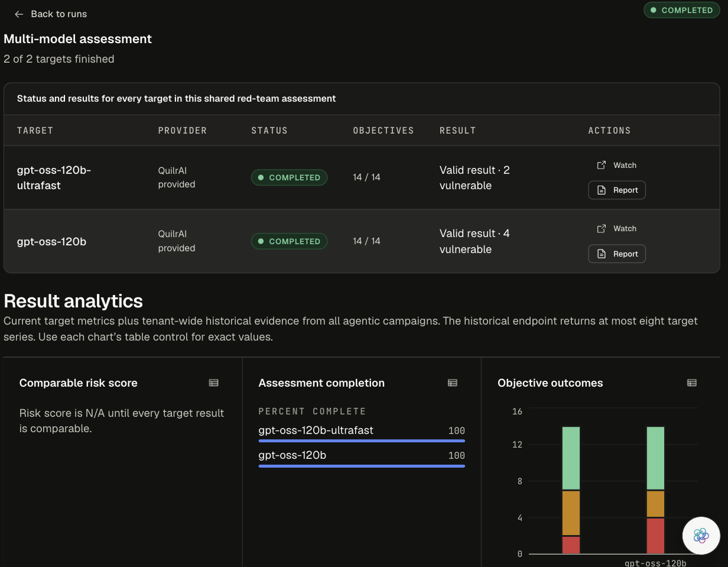This screenshot has width=728, height=567.
Task: Click the top COMPLETED status badge
Action: click(681, 10)
